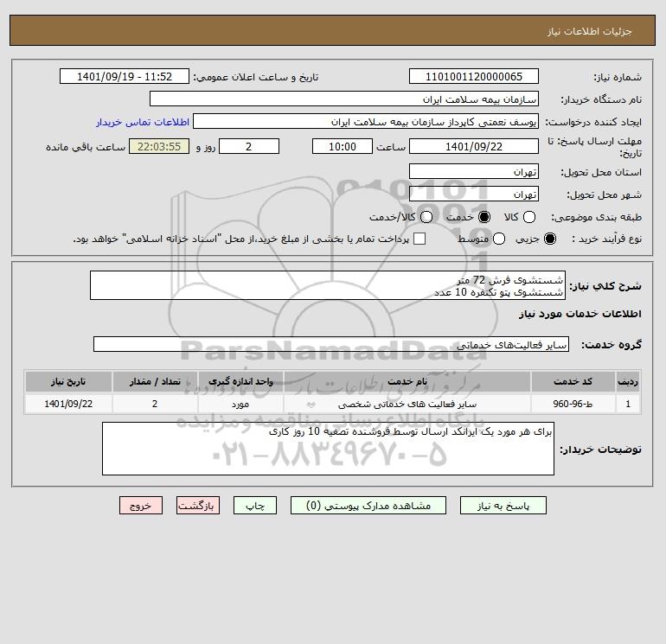The image size is (666, 644).
Task: Click the گروه خدمت field سایر فعالیت‌های خدماتی
Action: click(x=331, y=345)
